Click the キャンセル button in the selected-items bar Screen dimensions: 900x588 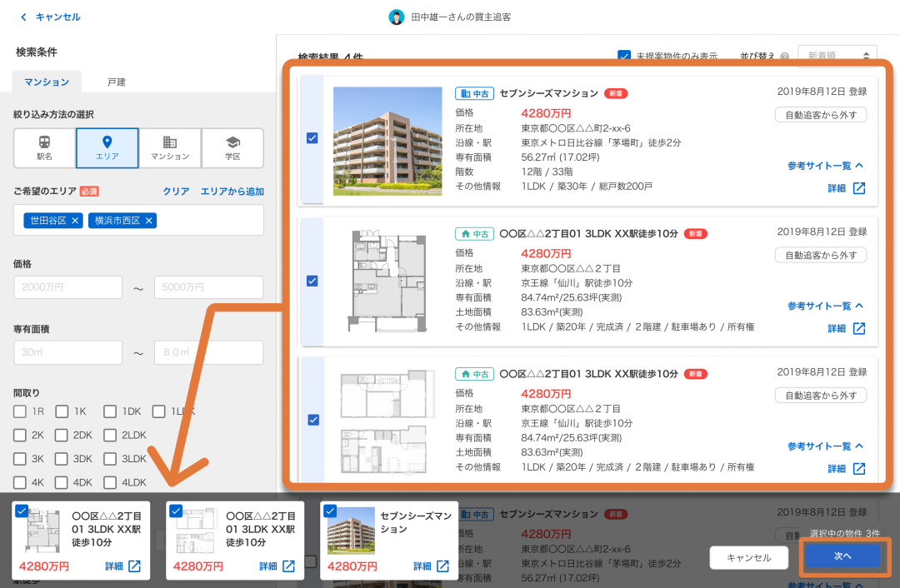coord(749,557)
